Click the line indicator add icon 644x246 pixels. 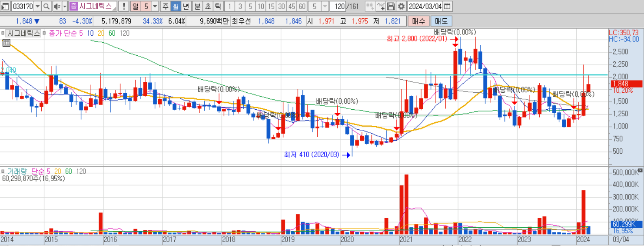381,6
